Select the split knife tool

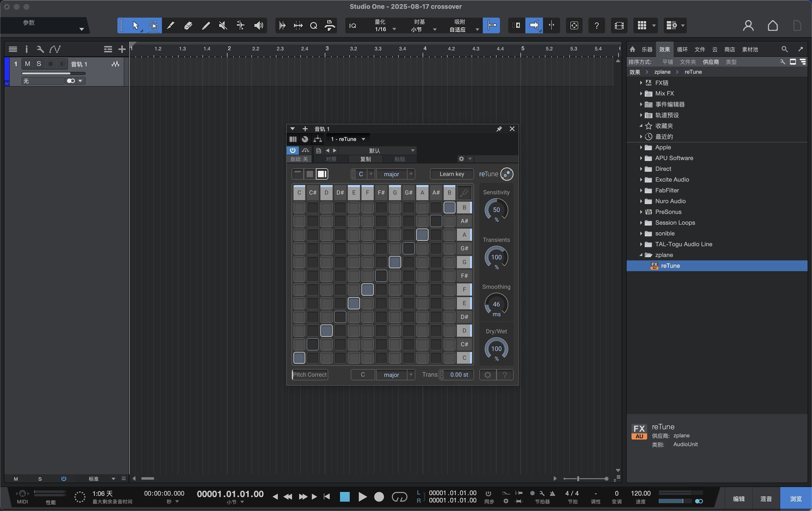[x=170, y=25]
